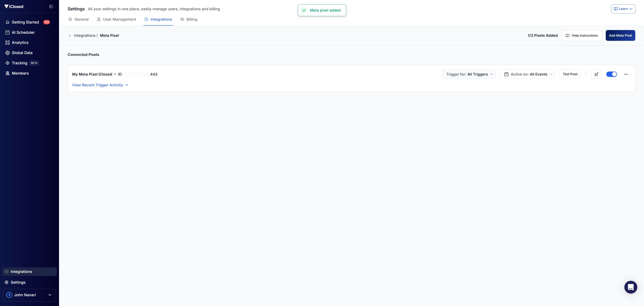Open AI Scheduler from sidebar
The image size is (644, 306).
tap(23, 32)
